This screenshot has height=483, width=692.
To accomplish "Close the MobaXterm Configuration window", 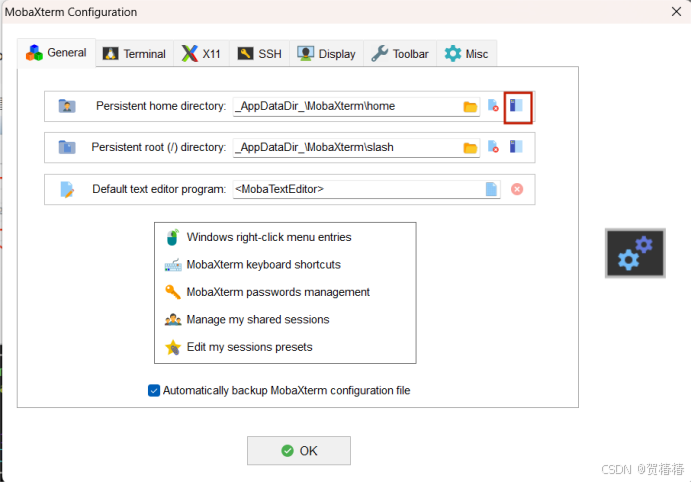I will point(676,12).
